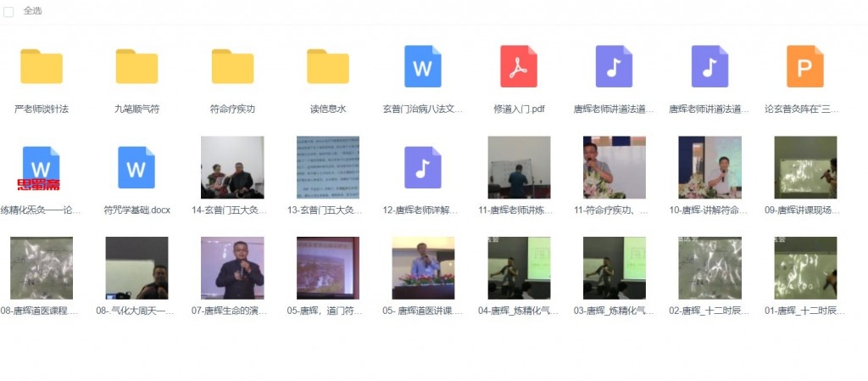The height and width of the screenshot is (381, 868).
Task: Open the 读信息水 folder icon
Action: pos(328,66)
